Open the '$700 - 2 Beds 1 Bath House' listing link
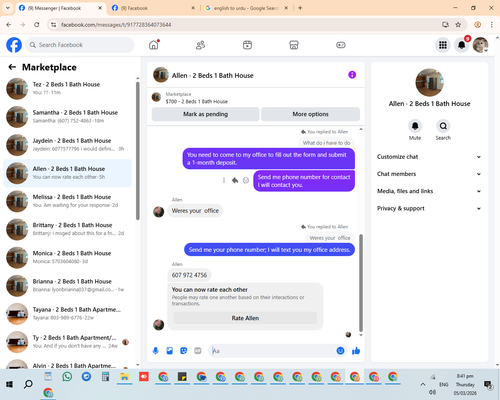 (x=197, y=101)
